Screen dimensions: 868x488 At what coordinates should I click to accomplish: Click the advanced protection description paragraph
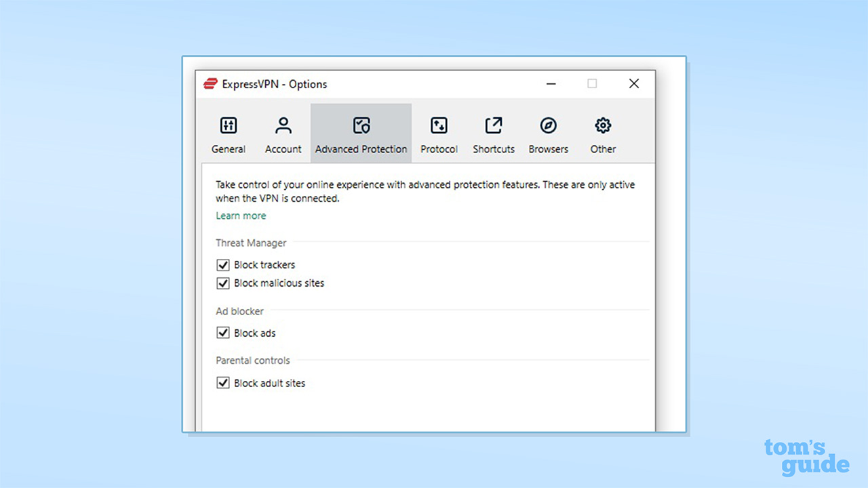tap(425, 192)
